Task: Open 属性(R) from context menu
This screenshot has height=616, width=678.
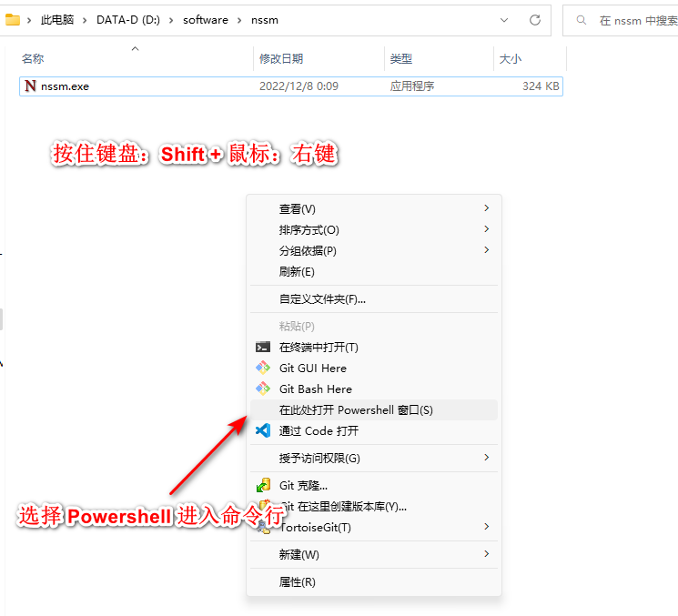Action: click(298, 581)
